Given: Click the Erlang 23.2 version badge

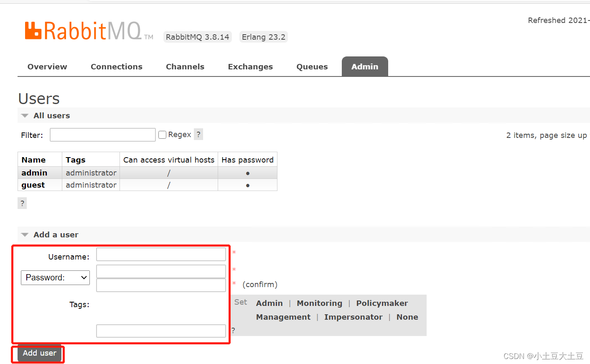Looking at the screenshot, I should (264, 37).
